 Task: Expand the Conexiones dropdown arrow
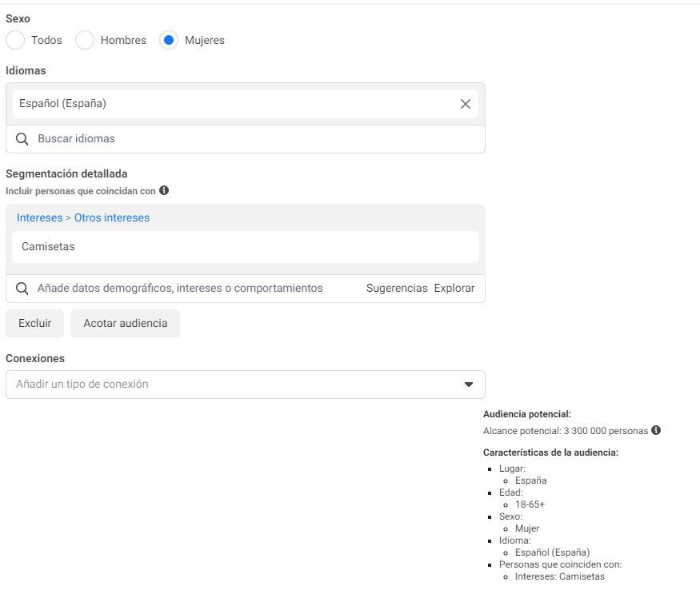469,385
